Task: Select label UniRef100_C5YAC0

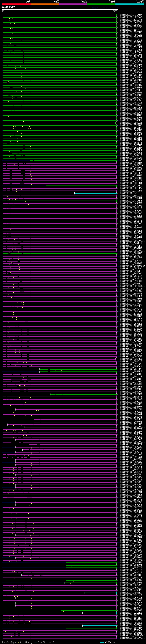Action: tap(131, 395)
